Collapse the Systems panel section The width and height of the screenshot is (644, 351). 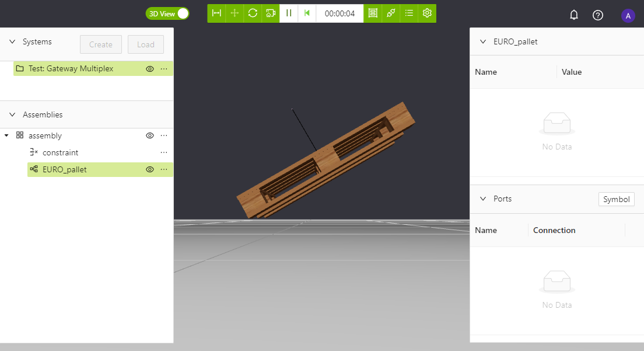[12, 42]
